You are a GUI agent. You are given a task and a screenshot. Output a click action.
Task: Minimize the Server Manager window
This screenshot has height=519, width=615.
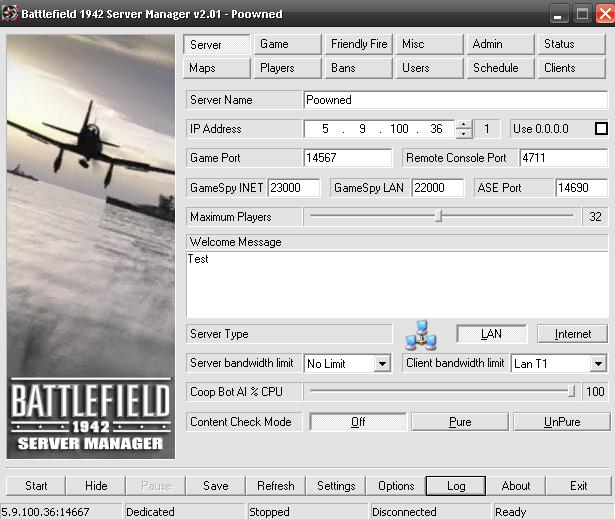coord(558,14)
